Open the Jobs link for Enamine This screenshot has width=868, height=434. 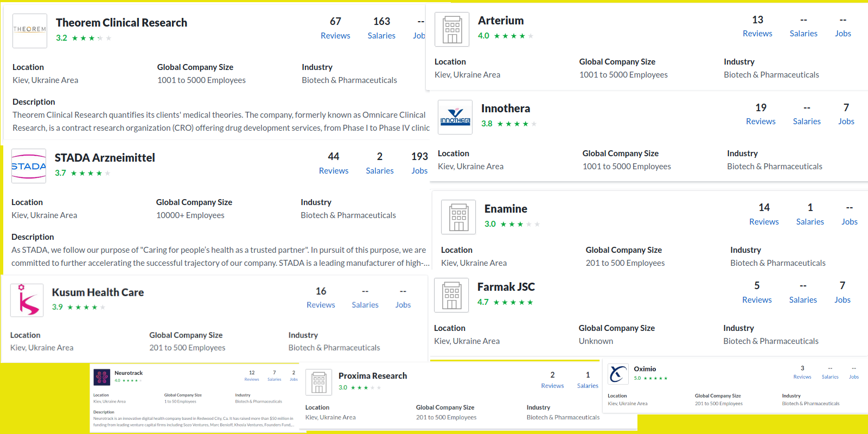(850, 214)
